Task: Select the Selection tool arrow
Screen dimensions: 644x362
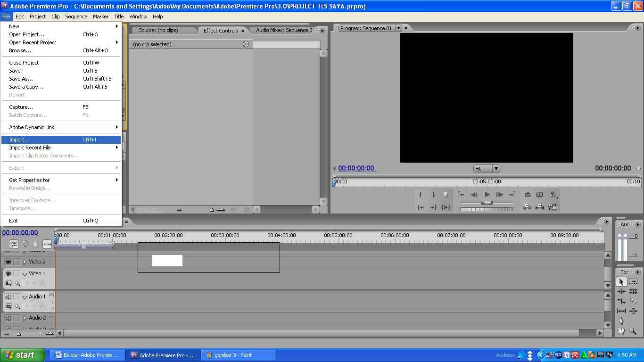Action: 621,281
